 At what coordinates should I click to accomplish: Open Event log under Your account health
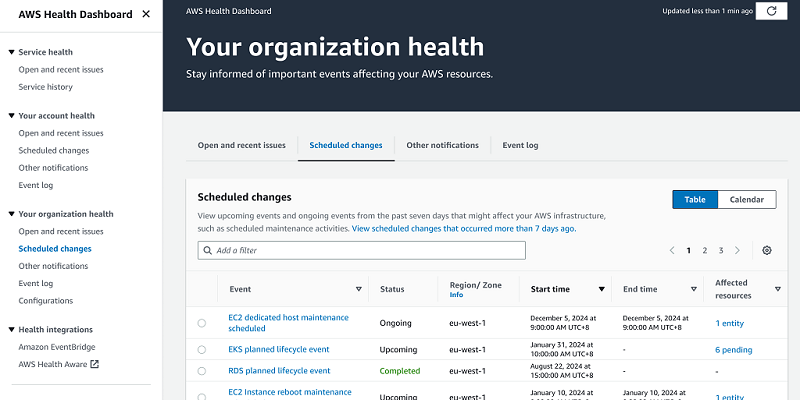coord(36,185)
